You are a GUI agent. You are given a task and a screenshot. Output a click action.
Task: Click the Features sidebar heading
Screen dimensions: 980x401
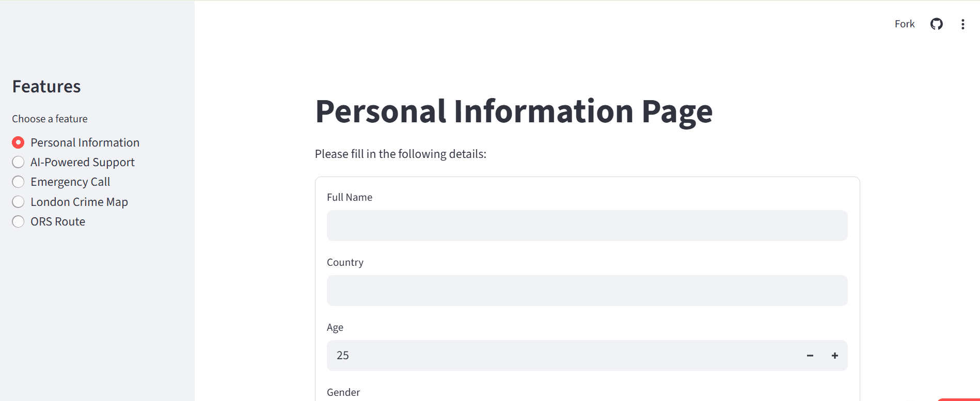coord(46,86)
